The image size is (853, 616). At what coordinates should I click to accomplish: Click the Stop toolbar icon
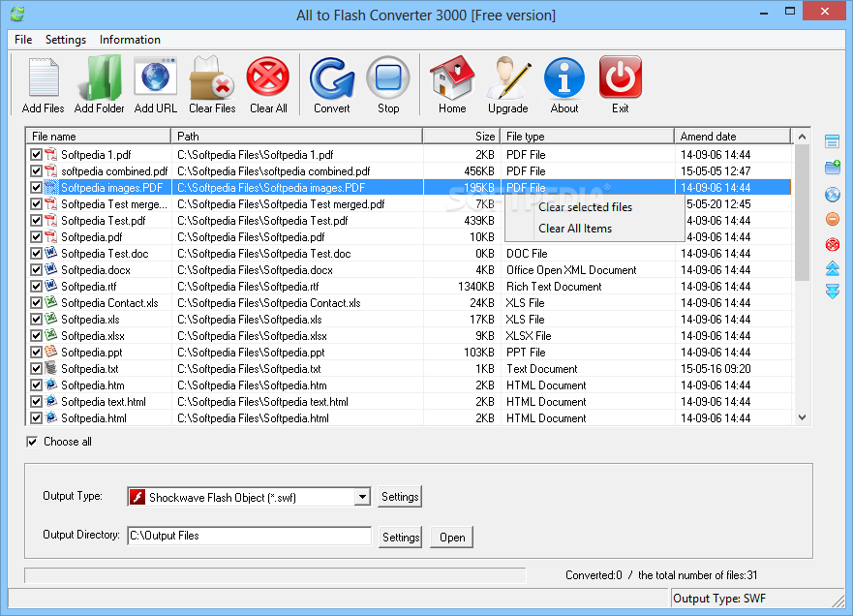[x=388, y=78]
